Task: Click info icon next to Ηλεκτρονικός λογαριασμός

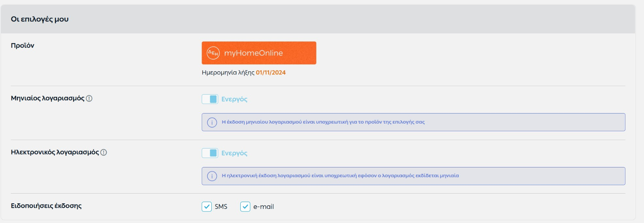Action: 103,152
